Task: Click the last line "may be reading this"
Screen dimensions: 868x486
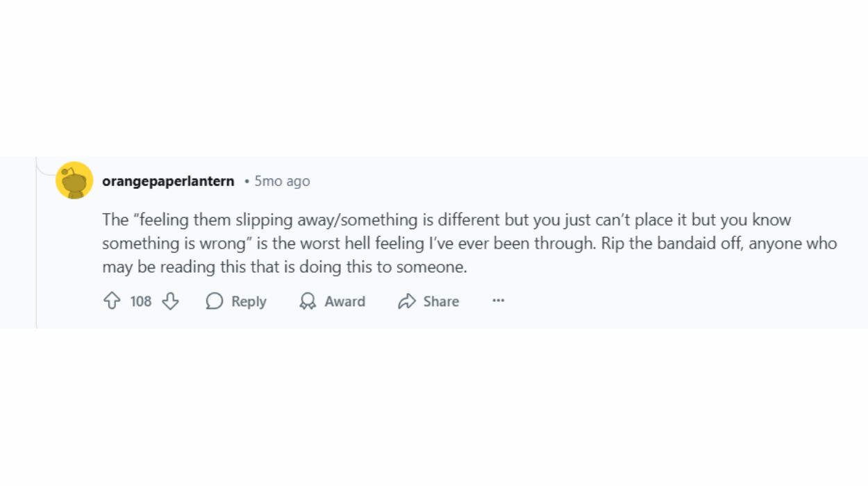Action: coord(285,267)
